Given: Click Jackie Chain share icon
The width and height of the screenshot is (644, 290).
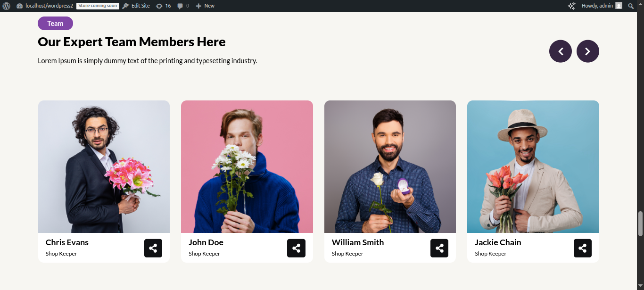Looking at the screenshot, I should (583, 248).
